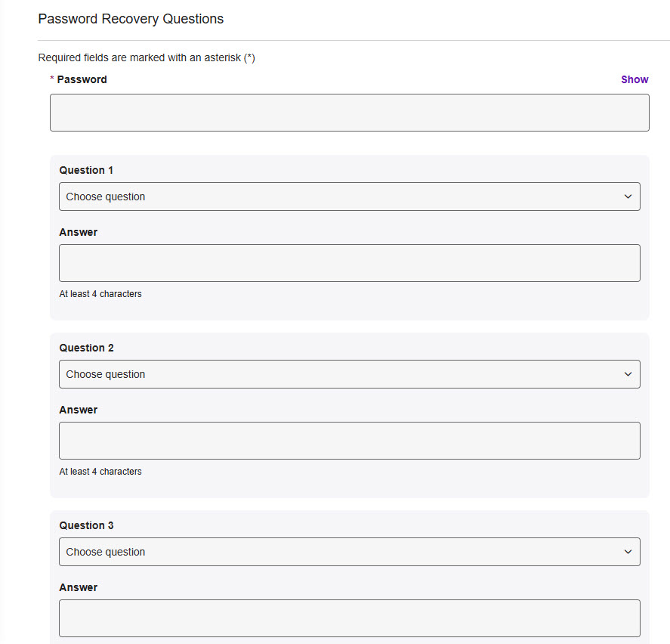Open the Question 3 'Choose question' dropdown
Viewport: 670px width, 644px height.
350,552
